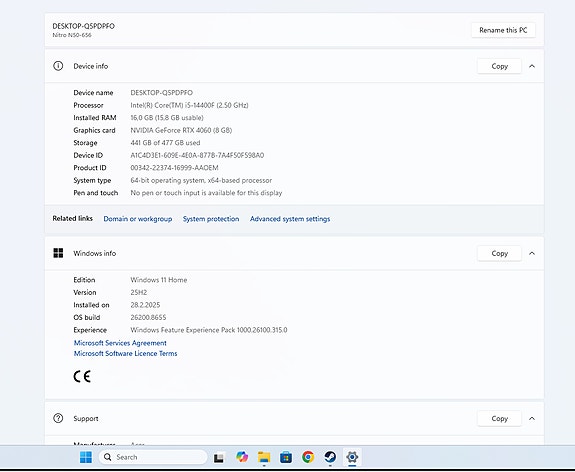
Task: Collapse the Windows info section chevron
Action: pos(532,253)
